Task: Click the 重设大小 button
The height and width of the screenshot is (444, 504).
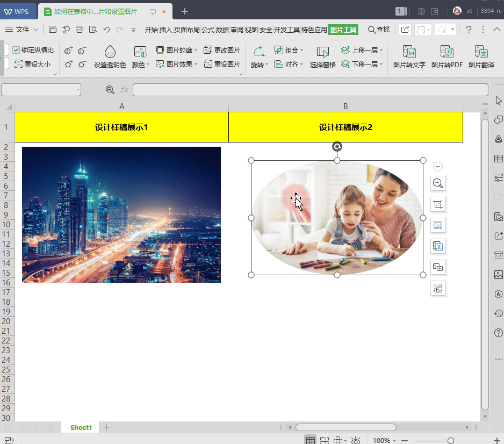Action: 32,65
